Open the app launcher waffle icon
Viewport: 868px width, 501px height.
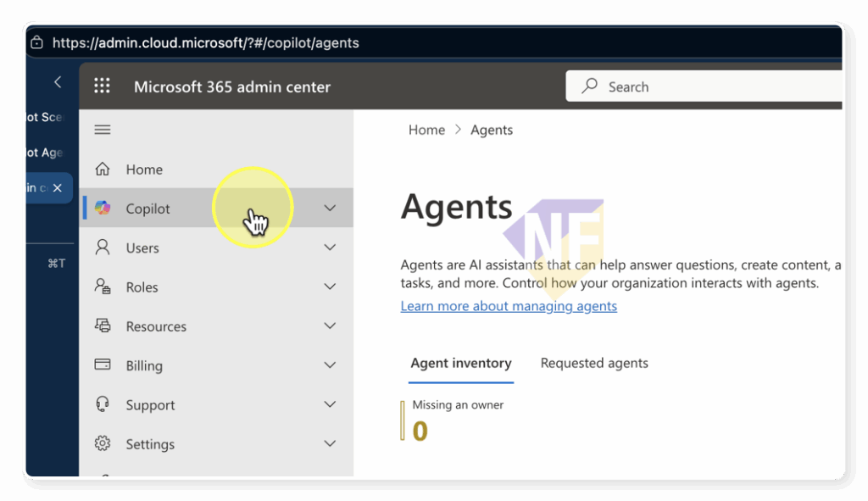click(x=102, y=86)
